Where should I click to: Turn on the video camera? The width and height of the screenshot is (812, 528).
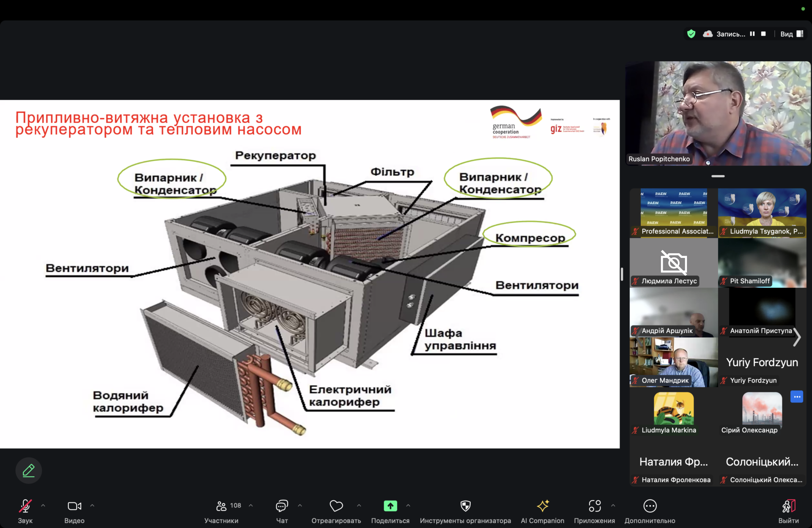click(x=74, y=506)
